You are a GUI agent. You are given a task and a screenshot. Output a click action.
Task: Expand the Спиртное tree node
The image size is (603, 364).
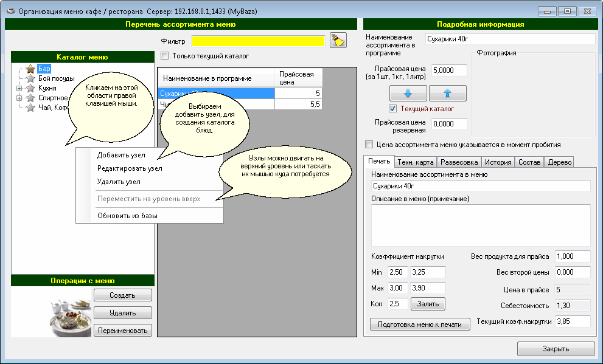click(19, 98)
